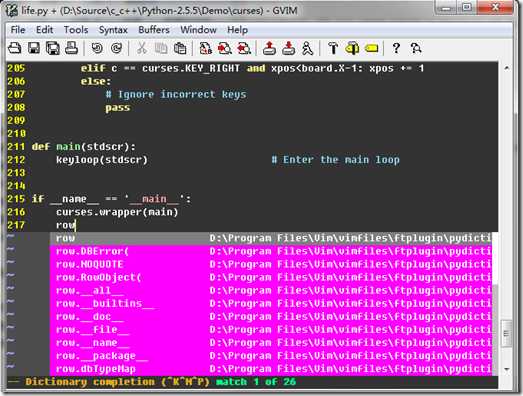Print the buffer with printer icon
The width and height of the screenshot is (523, 396).
[72, 48]
